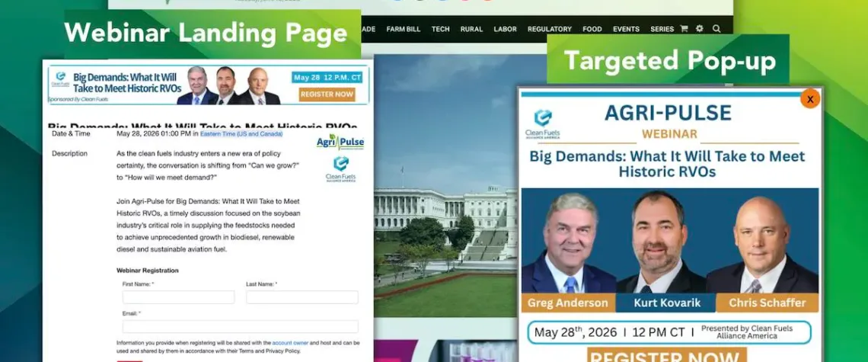The image size is (868, 362).
Task: Open the LABOR menu item
Action: coord(505,30)
